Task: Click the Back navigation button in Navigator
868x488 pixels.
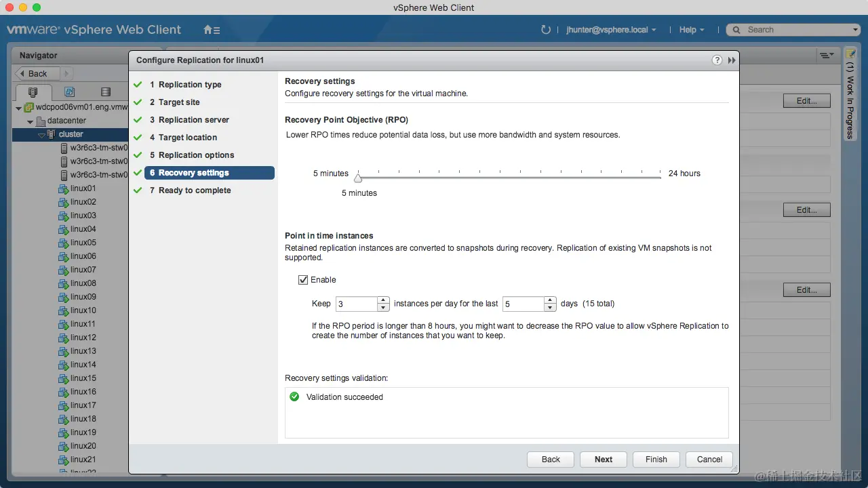Action: pyautogui.click(x=35, y=73)
